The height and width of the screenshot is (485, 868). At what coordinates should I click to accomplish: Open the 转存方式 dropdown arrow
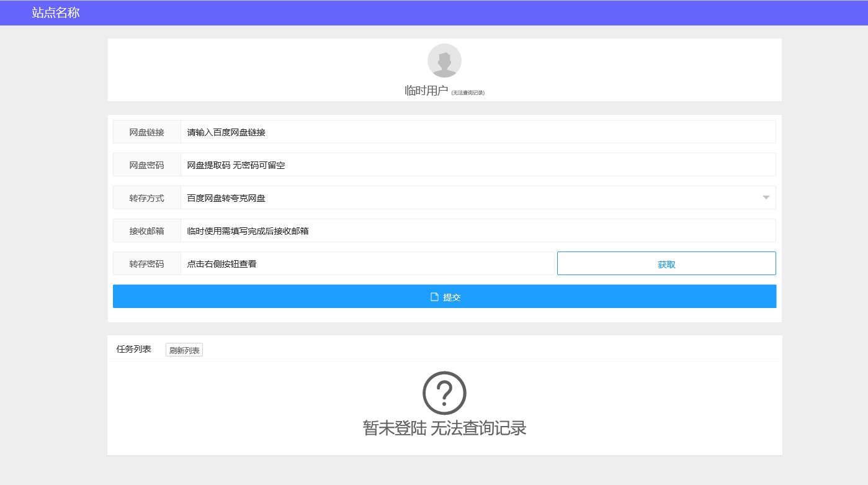pos(766,197)
